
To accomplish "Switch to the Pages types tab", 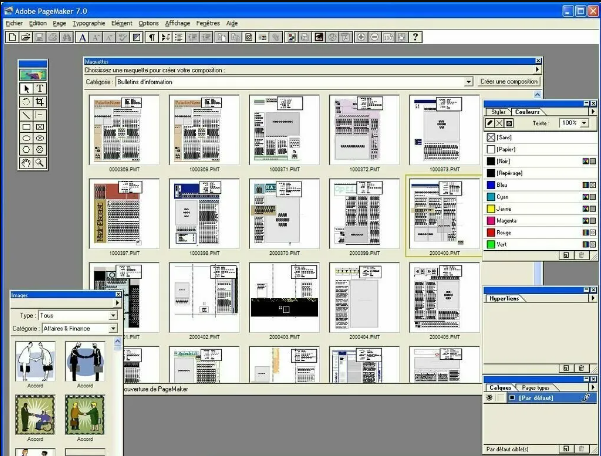I will coord(536,387).
